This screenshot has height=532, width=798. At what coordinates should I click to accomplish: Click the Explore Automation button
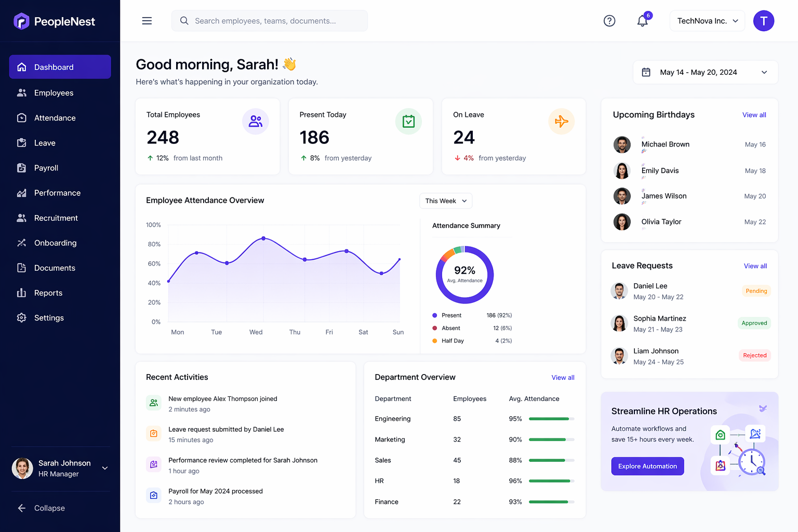647,466
